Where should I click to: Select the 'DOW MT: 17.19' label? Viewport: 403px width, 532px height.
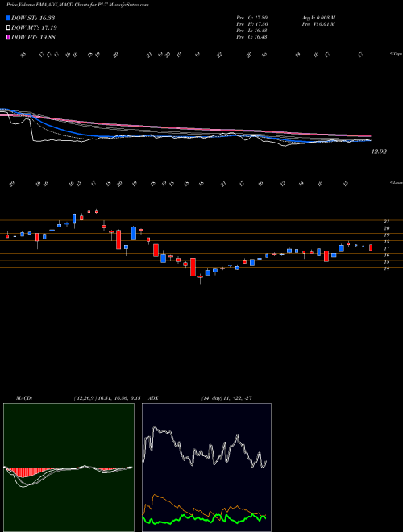tap(35, 28)
